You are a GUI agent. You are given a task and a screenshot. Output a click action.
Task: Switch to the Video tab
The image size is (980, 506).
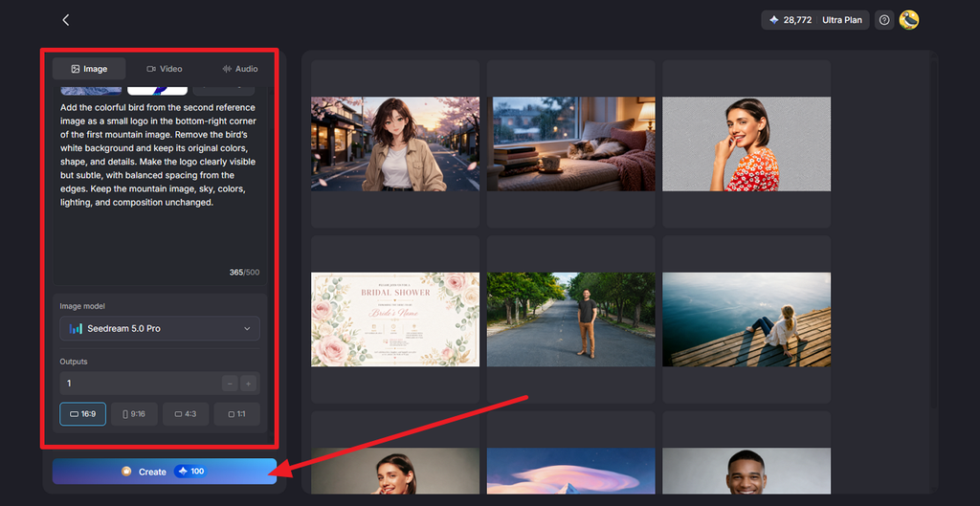click(x=165, y=69)
